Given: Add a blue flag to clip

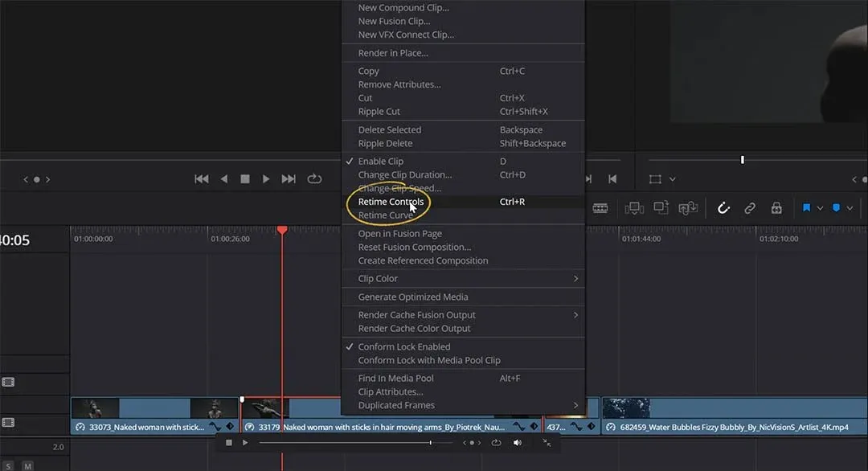Looking at the screenshot, I should pyautogui.click(x=807, y=208).
